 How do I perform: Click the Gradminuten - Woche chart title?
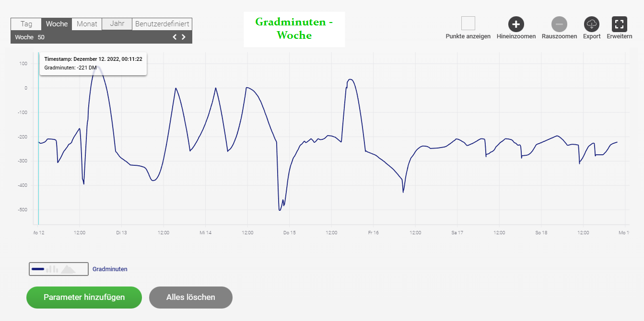[294, 29]
